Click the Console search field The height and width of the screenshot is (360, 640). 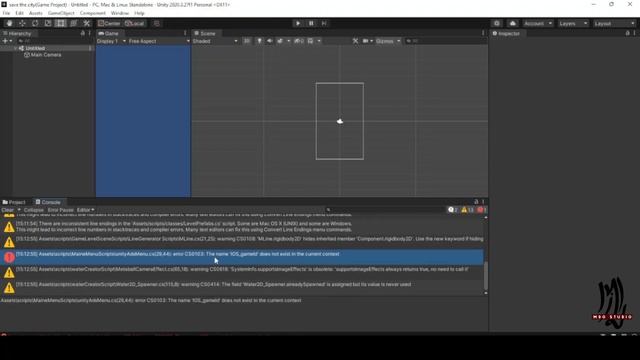[x=386, y=210]
